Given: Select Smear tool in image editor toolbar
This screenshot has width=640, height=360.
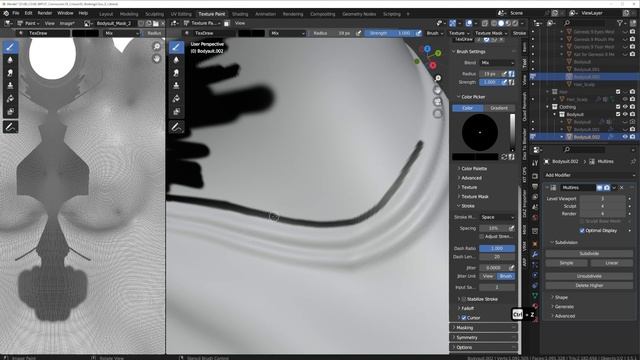Looking at the screenshot, I should pyautogui.click(x=10, y=73).
